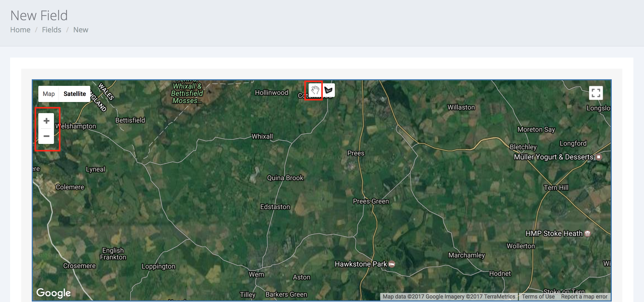644x302 pixels.
Task: Switch to Satellite view type
Action: 75,94
